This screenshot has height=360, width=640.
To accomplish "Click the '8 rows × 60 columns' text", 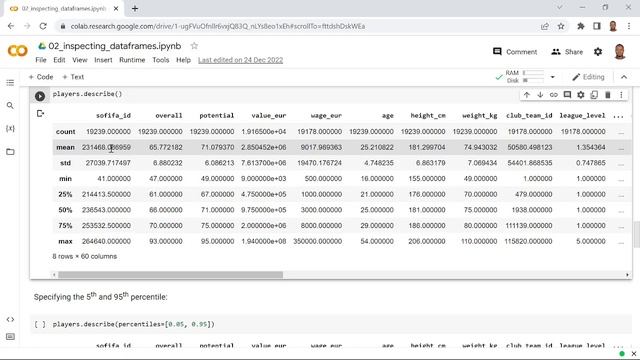I will tap(84, 256).
